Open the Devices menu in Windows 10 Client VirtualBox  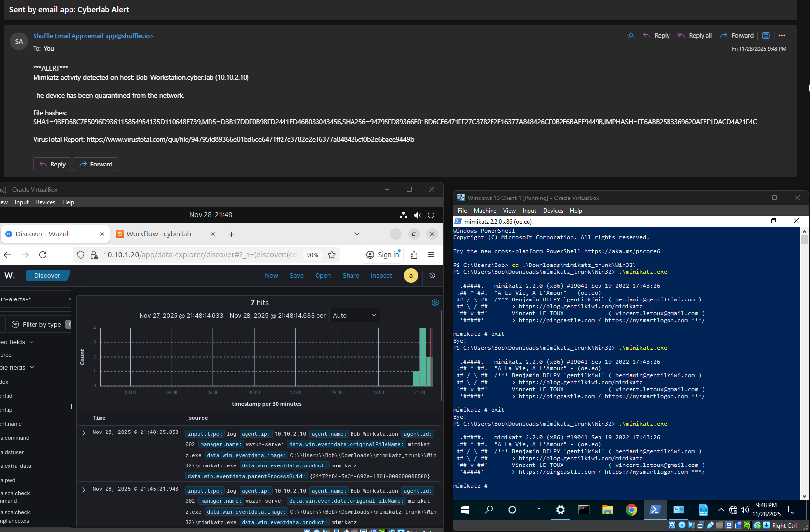pyautogui.click(x=553, y=211)
